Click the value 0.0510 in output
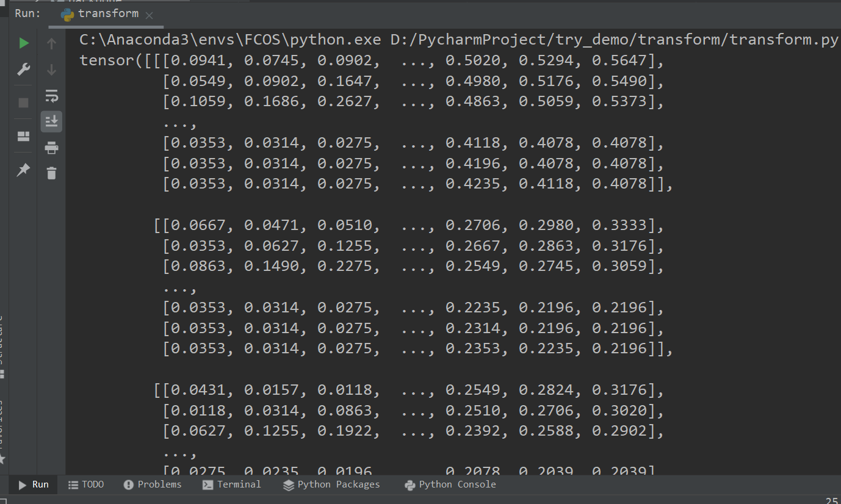 345,225
